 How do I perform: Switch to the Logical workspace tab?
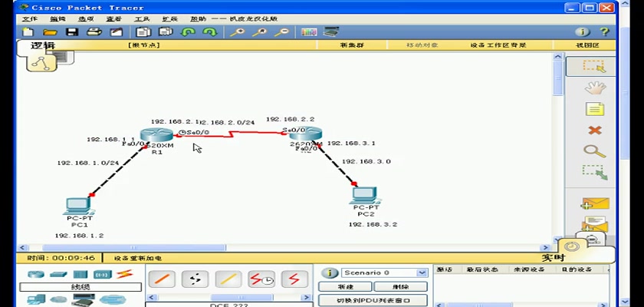pyautogui.click(x=43, y=45)
